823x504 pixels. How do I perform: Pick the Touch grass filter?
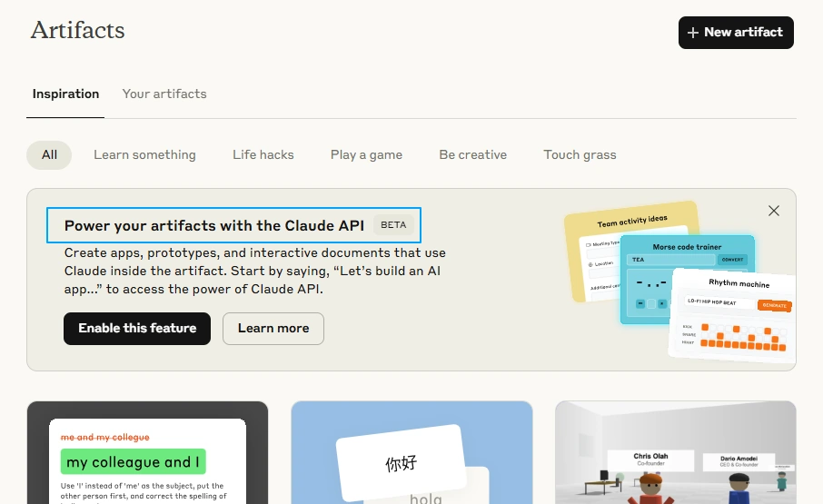pyautogui.click(x=580, y=154)
